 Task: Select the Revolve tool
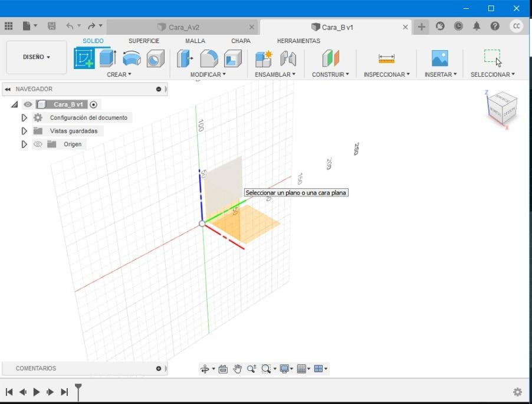coord(132,58)
